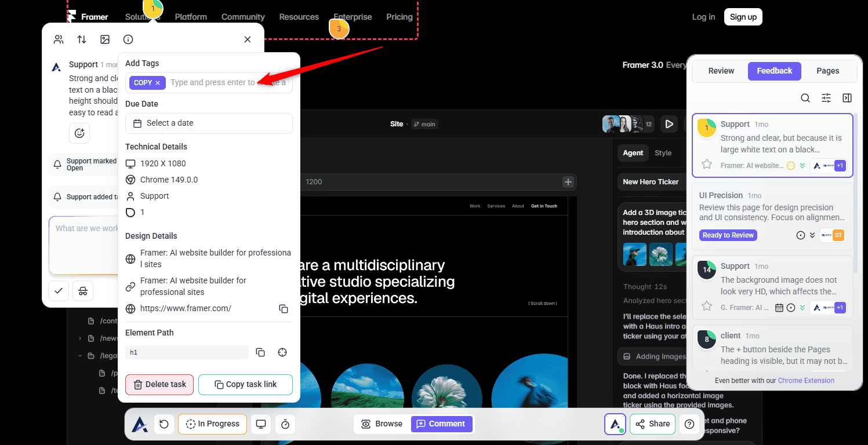Click the calendar icon on task 14
868x445 pixels.
[x=779, y=308]
